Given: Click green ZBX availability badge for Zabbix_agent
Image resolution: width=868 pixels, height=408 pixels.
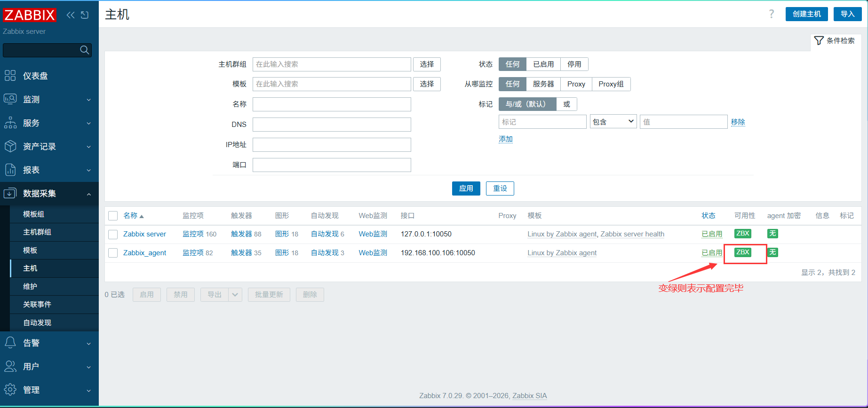Looking at the screenshot, I should [743, 252].
